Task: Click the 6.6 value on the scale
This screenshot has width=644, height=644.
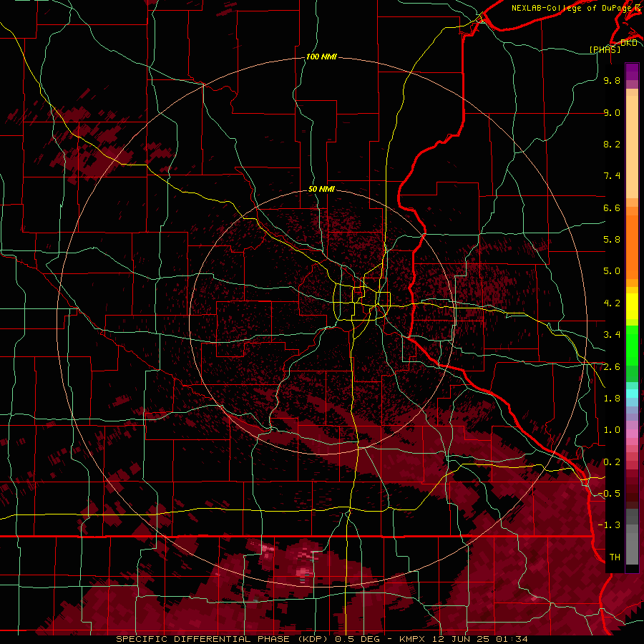Action: (x=612, y=208)
